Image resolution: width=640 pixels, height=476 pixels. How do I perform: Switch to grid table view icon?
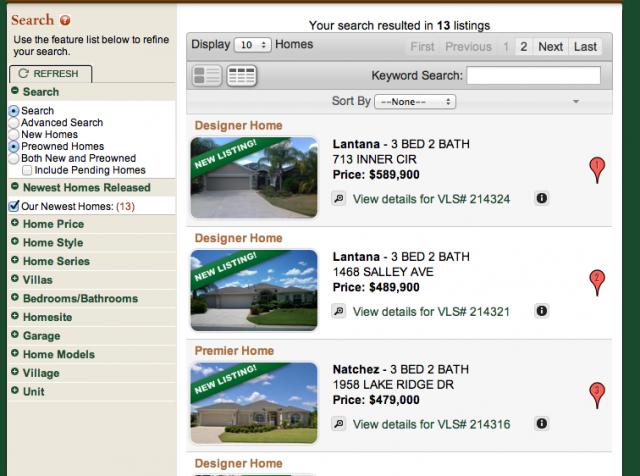(241, 76)
